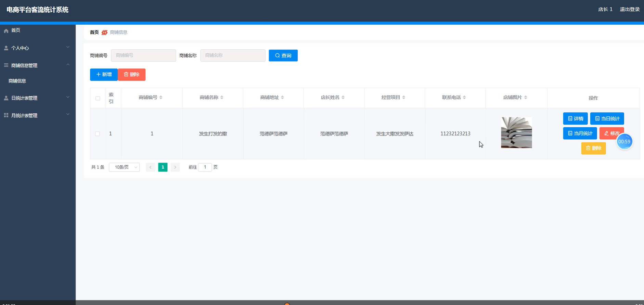Open 当日统计 for the shop row
This screenshot has width=644, height=305.
(607, 118)
